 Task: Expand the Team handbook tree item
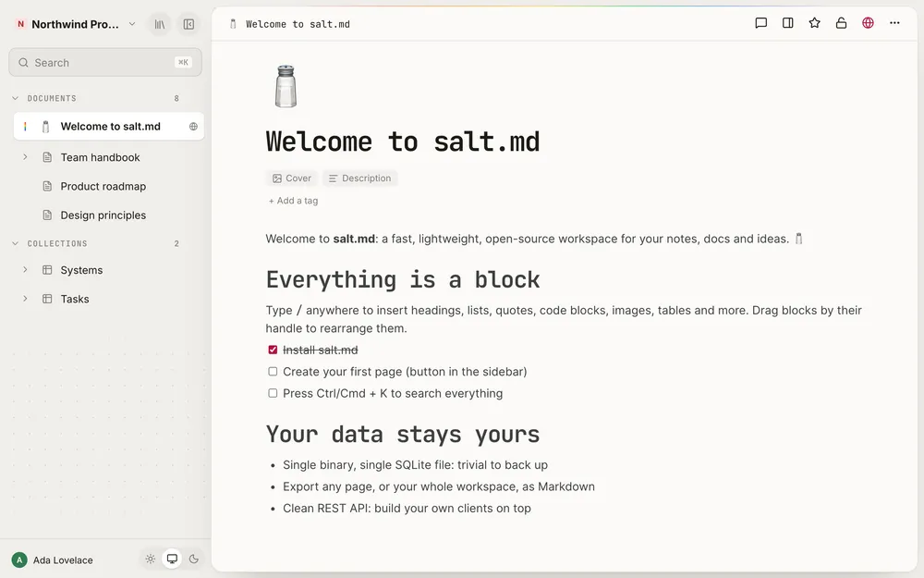25,157
